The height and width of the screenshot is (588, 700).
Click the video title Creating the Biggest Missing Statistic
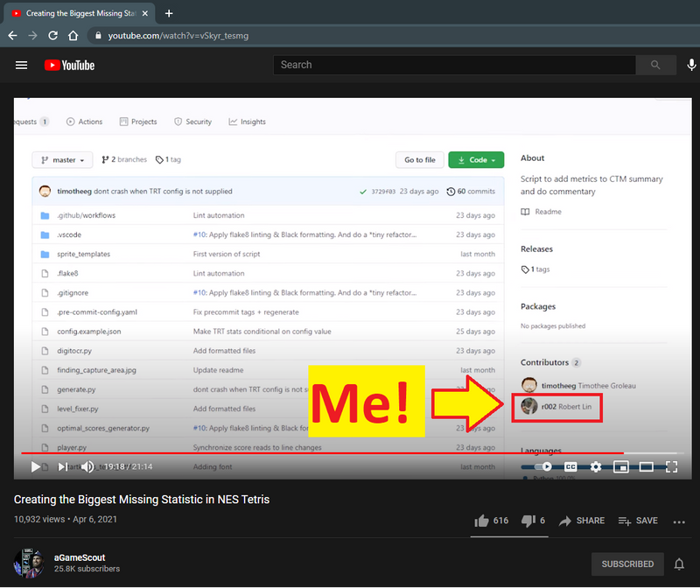[x=142, y=499]
